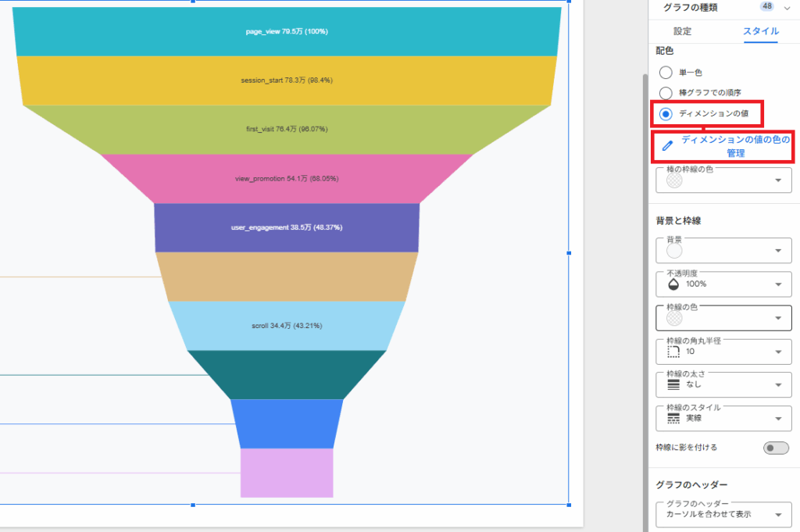The height and width of the screenshot is (532, 800).
Task: Click the opacity droplet icon
Action: [673, 284]
